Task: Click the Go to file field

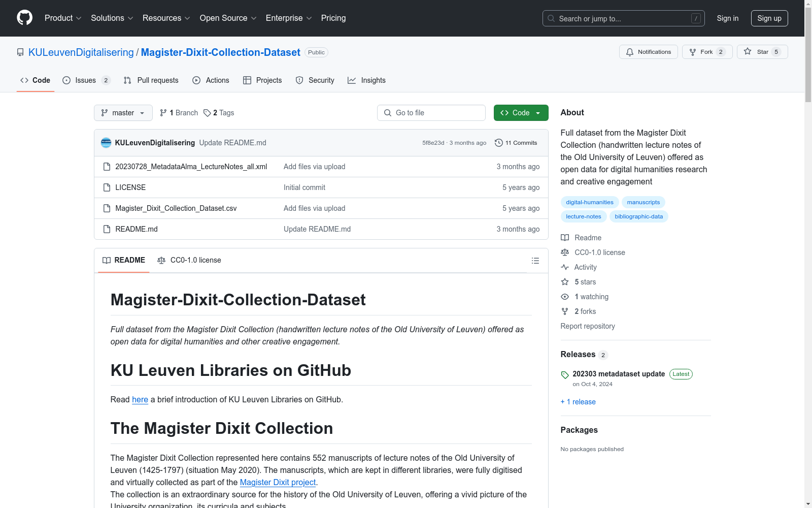Action: pos(431,113)
